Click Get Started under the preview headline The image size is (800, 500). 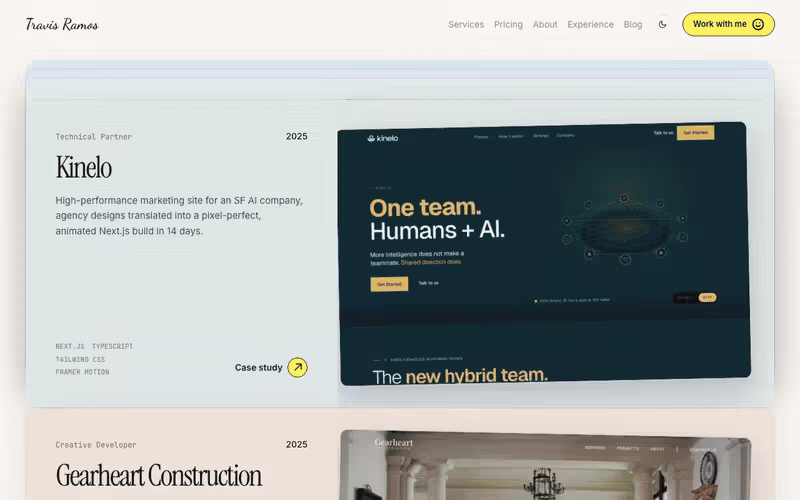389,284
